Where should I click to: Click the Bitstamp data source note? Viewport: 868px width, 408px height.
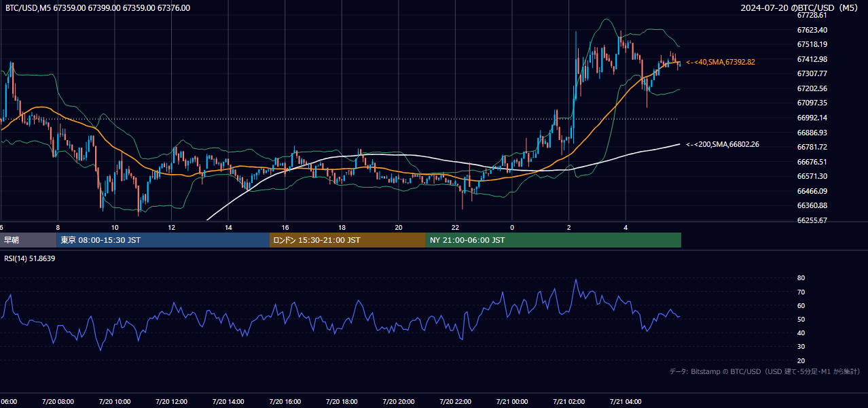765,371
